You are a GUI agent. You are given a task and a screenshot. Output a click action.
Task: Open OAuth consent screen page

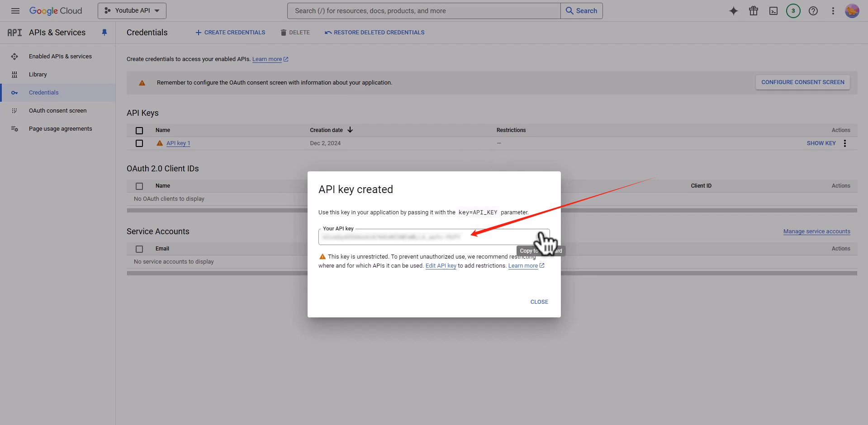pos(57,111)
